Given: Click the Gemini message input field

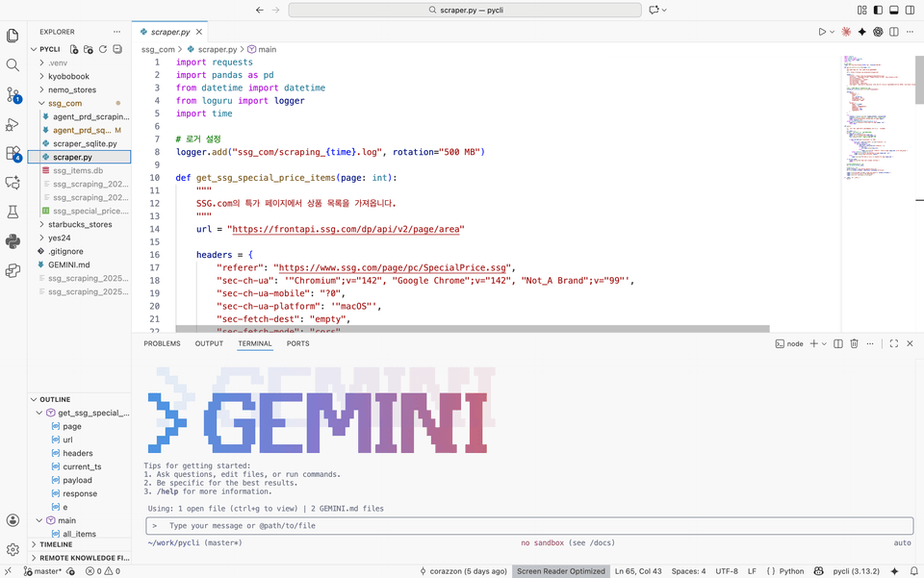Looking at the screenshot, I should click(529, 526).
